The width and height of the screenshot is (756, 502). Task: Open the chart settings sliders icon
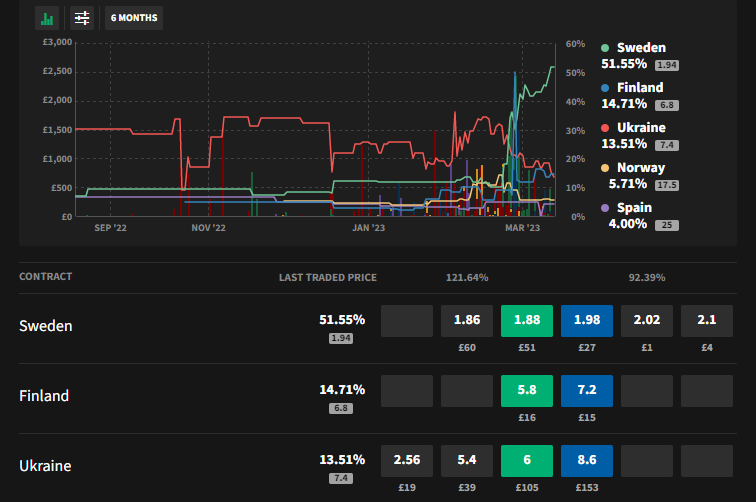82,18
